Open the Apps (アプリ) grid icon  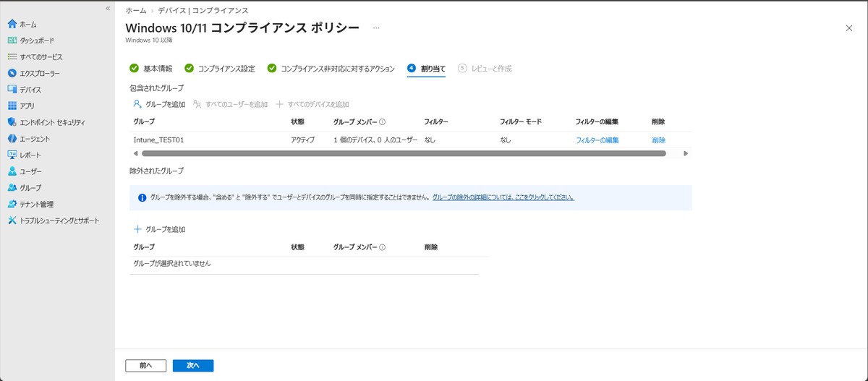coord(12,106)
